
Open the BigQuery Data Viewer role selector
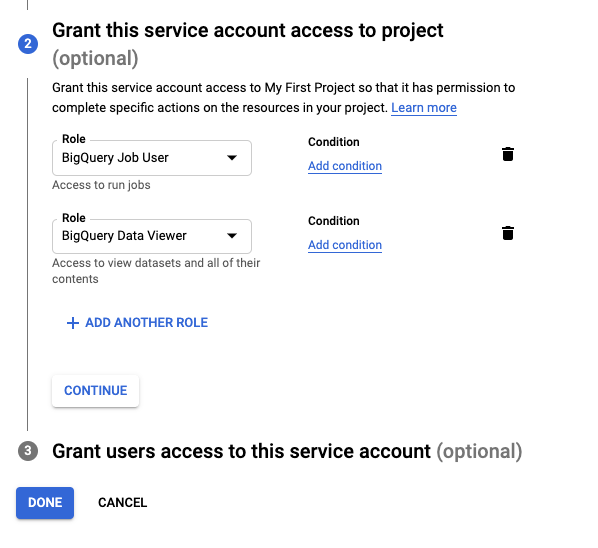pyautogui.click(x=152, y=236)
